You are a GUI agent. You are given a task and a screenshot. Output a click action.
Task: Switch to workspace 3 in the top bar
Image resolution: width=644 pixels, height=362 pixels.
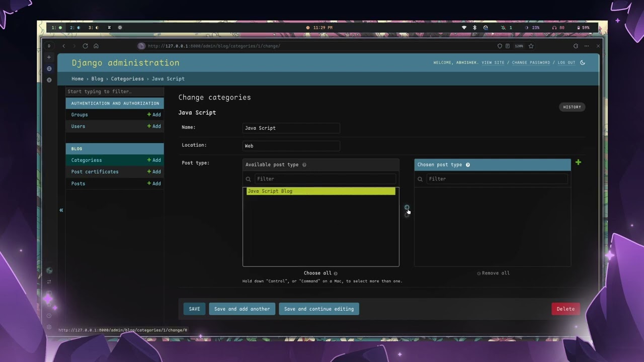click(94, 28)
